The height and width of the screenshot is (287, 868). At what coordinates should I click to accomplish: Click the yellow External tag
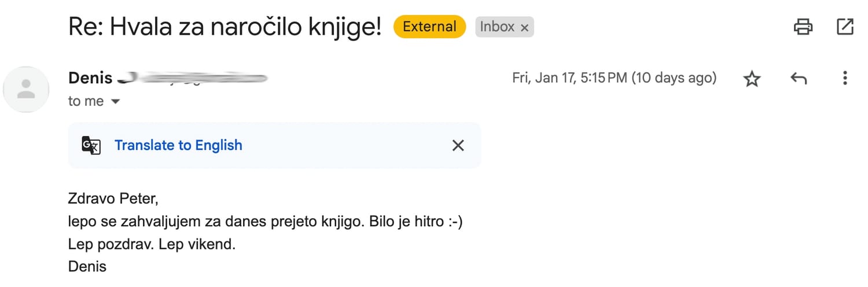tap(429, 27)
